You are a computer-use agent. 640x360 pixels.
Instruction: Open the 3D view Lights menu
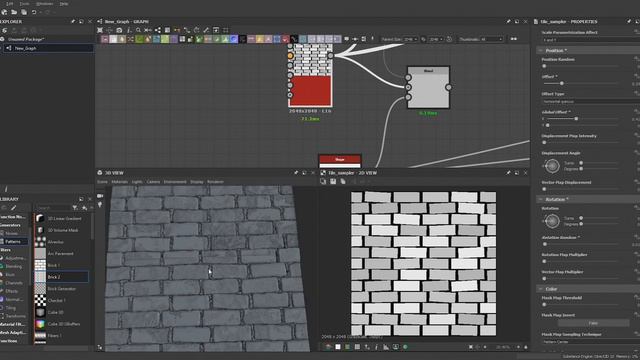(x=137, y=182)
